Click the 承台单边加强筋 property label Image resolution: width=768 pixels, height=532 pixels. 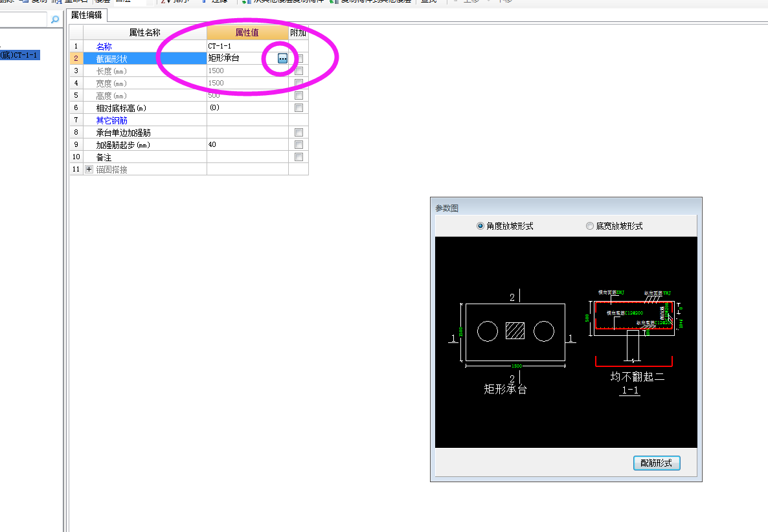pos(124,133)
